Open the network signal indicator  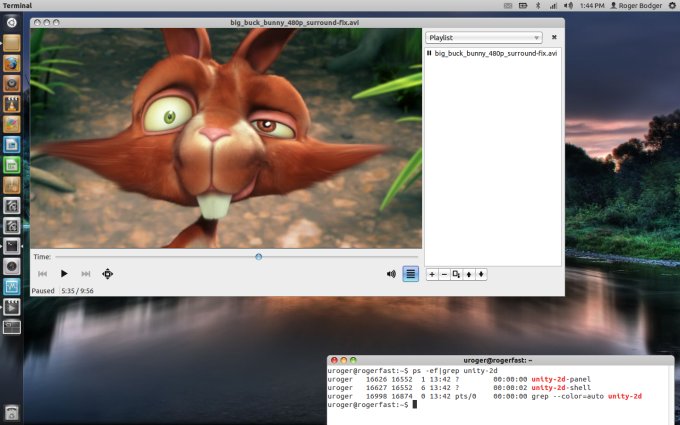[x=553, y=6]
